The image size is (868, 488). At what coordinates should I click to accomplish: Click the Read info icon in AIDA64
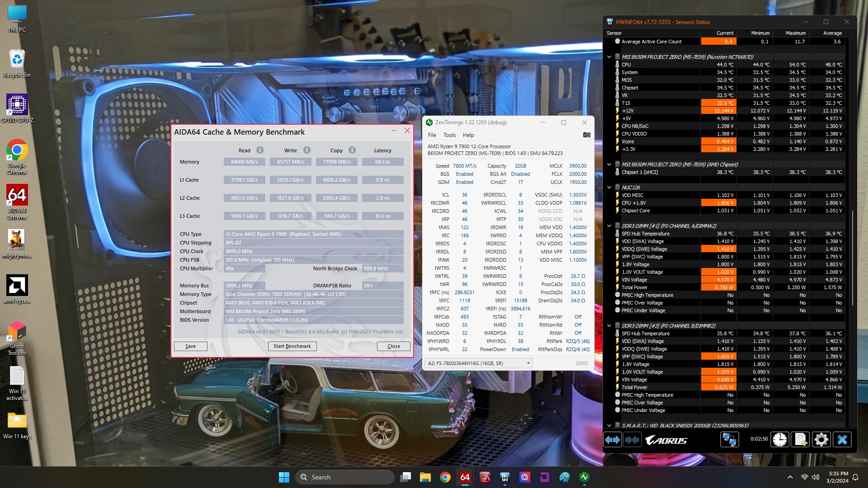point(260,150)
